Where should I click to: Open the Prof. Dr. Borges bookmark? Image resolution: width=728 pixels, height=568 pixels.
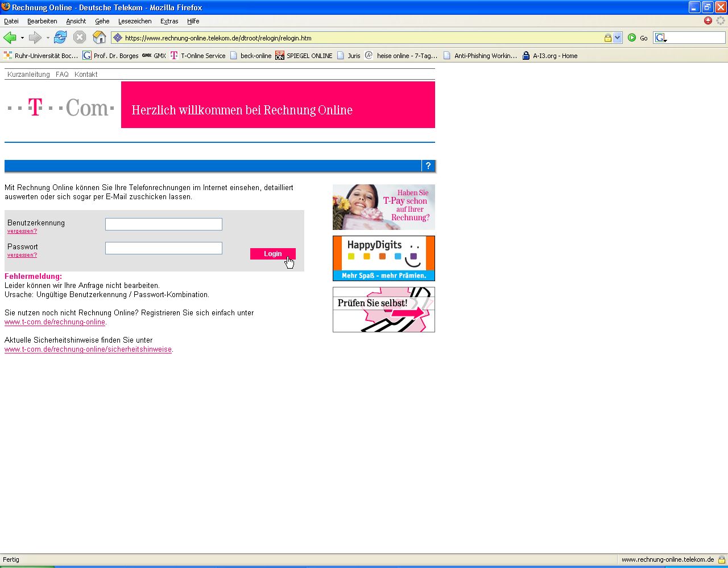(x=111, y=56)
